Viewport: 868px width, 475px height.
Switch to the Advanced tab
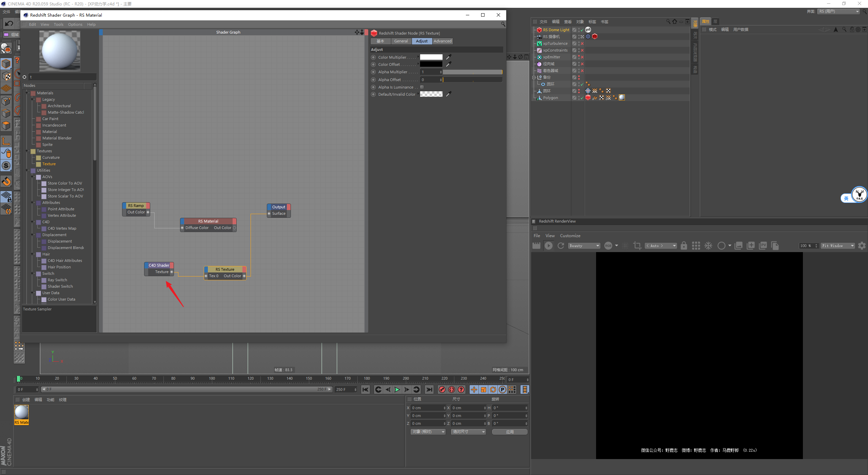tap(442, 41)
